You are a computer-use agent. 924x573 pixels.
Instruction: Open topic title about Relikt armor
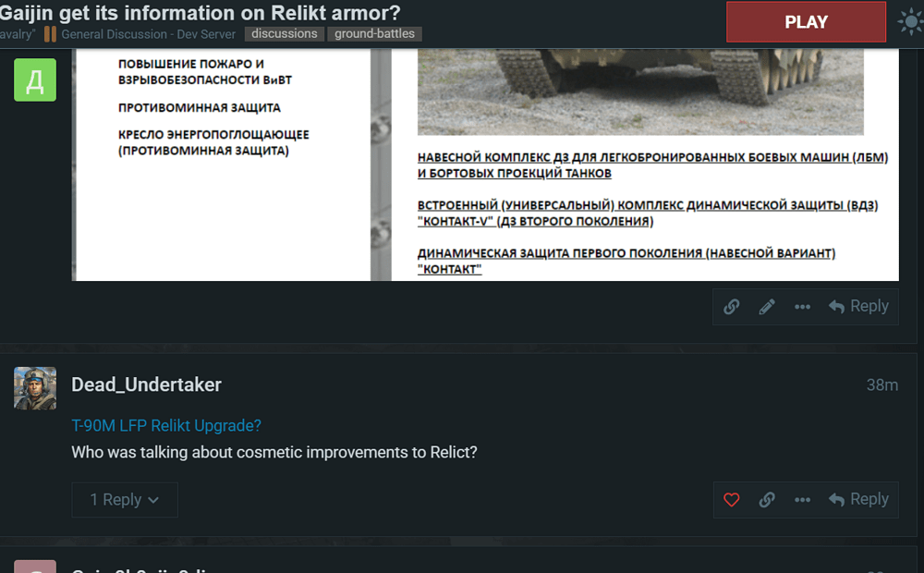tap(200, 12)
